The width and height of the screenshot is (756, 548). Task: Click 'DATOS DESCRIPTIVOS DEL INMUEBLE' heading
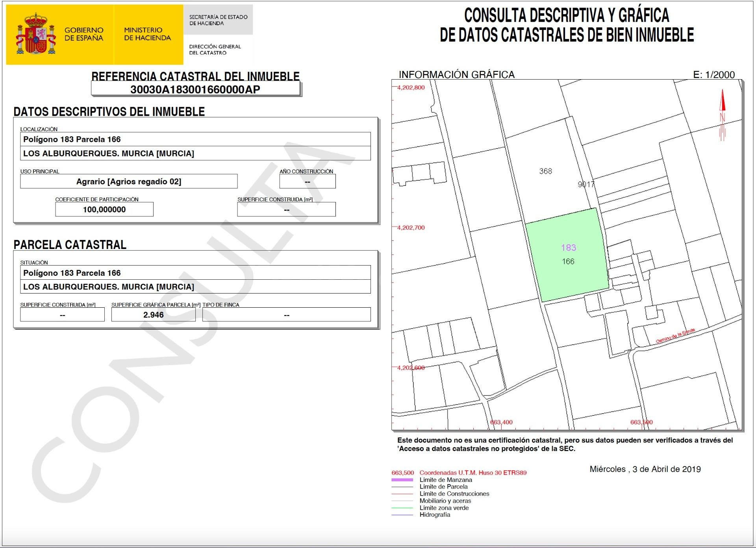pyautogui.click(x=109, y=111)
